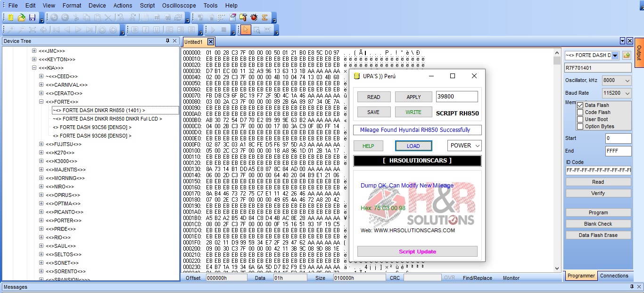
Task: Click the red bug debug icon
Action: click(x=254, y=17)
